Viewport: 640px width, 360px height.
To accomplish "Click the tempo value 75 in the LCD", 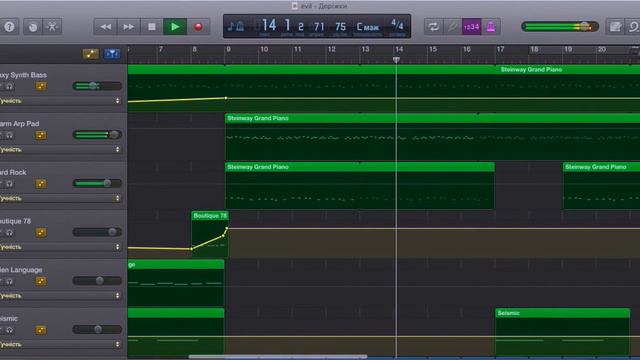I will (x=340, y=27).
